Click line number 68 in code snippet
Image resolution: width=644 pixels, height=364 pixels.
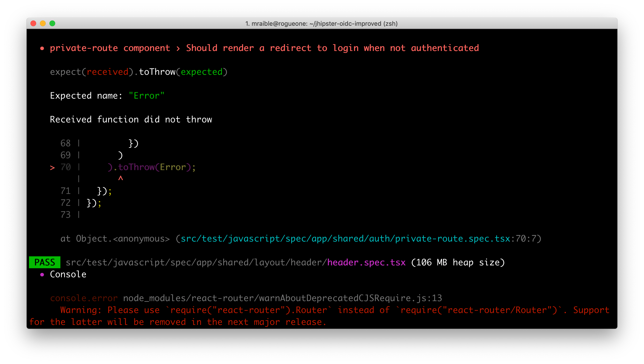click(x=65, y=143)
